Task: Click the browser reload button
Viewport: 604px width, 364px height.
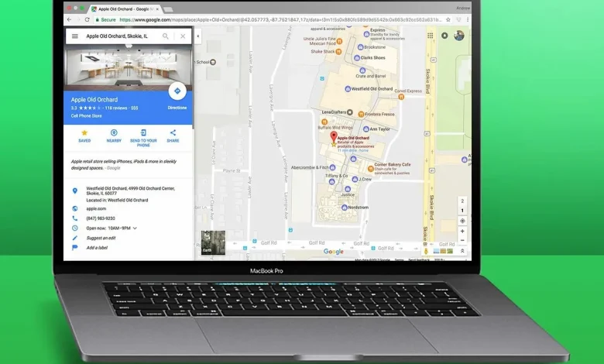Action: (x=87, y=19)
